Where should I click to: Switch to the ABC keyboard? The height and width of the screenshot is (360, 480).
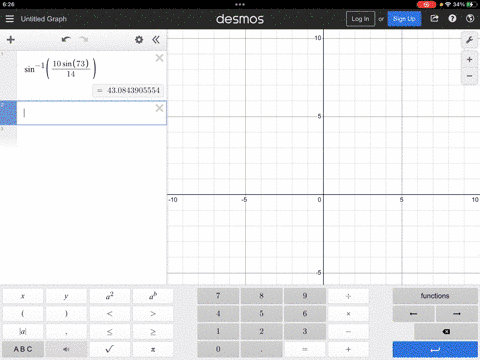point(23,349)
